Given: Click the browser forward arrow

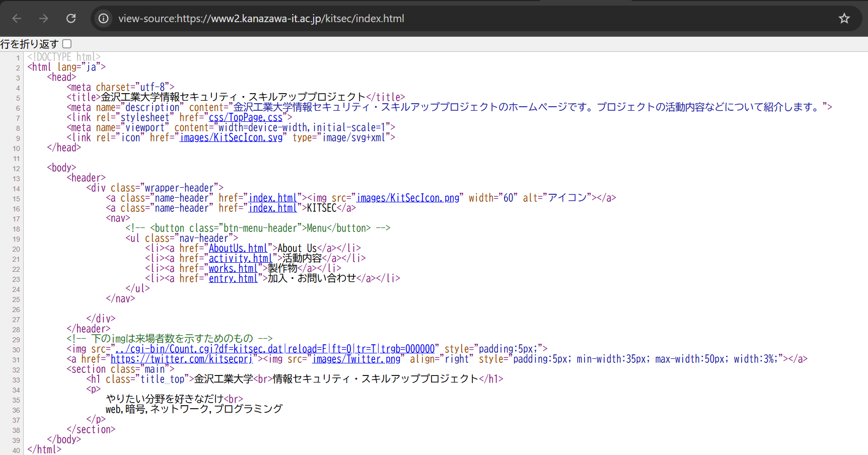Looking at the screenshot, I should point(44,19).
